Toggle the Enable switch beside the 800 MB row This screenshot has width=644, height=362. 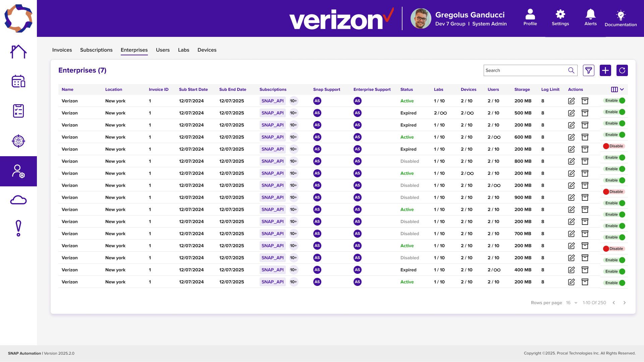tap(614, 158)
